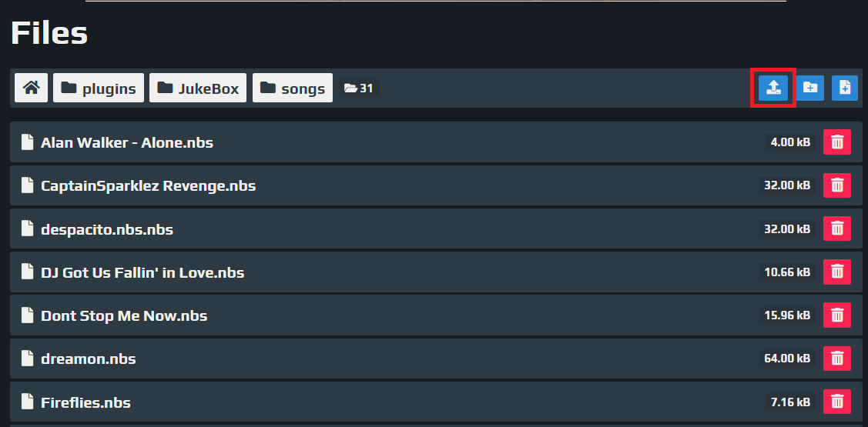868x427 pixels.
Task: Open the songs folder breadcrumb
Action: (293, 88)
